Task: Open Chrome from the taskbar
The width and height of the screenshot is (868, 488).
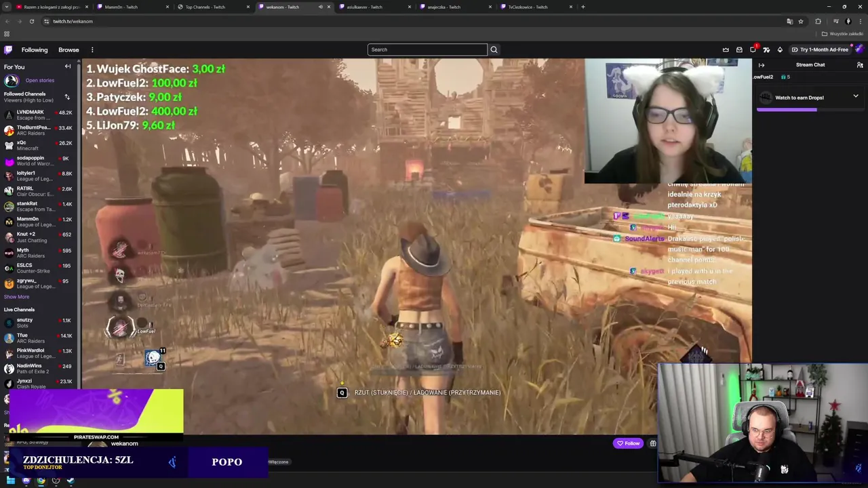Action: point(41,481)
